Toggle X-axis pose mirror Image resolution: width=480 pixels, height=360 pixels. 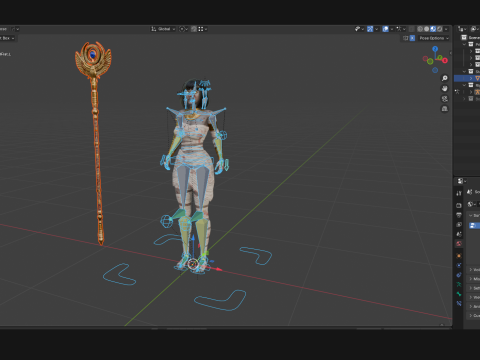coord(412,38)
